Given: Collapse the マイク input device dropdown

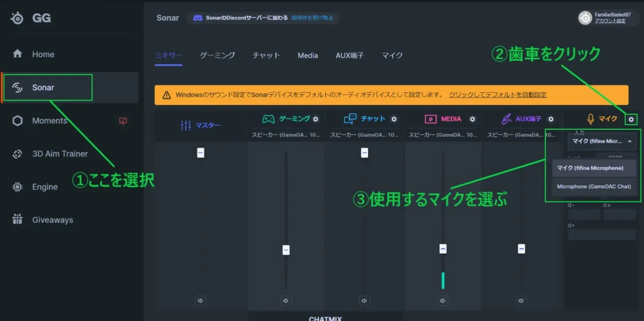Looking at the screenshot, I should [602, 141].
